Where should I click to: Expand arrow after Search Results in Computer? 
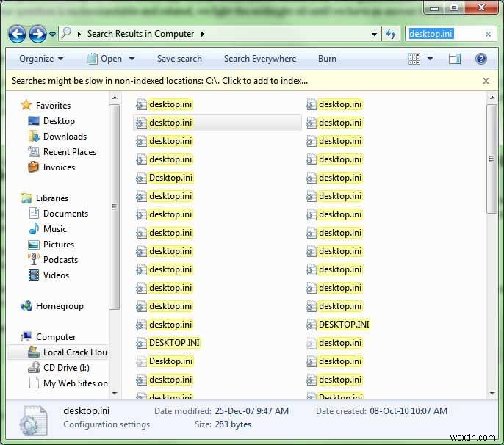point(203,34)
